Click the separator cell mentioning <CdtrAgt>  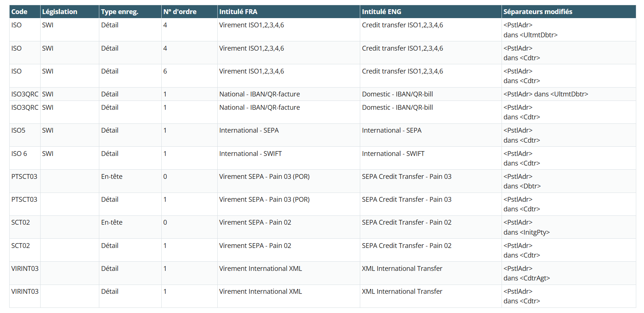coord(526,273)
